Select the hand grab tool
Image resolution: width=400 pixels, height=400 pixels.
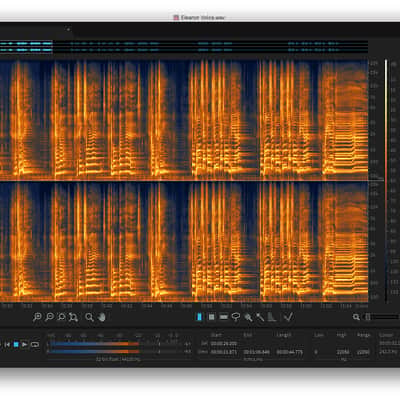[x=102, y=317]
